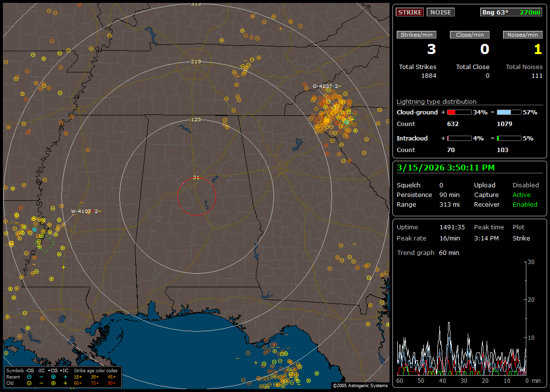Click the W-4107 storm cell label

pyautogui.click(x=85, y=211)
